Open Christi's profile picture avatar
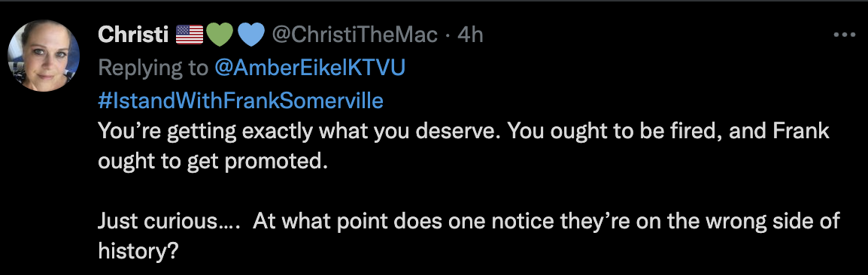 (x=44, y=56)
